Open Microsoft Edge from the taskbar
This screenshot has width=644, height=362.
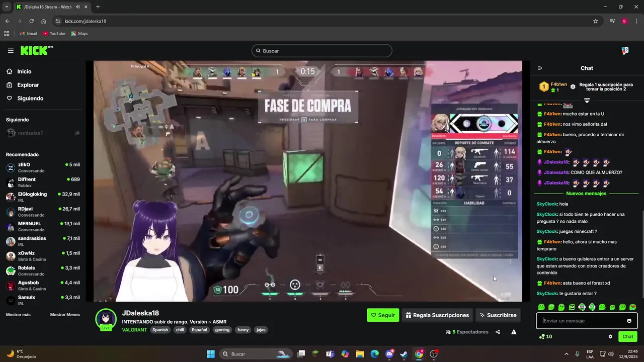tap(375, 354)
